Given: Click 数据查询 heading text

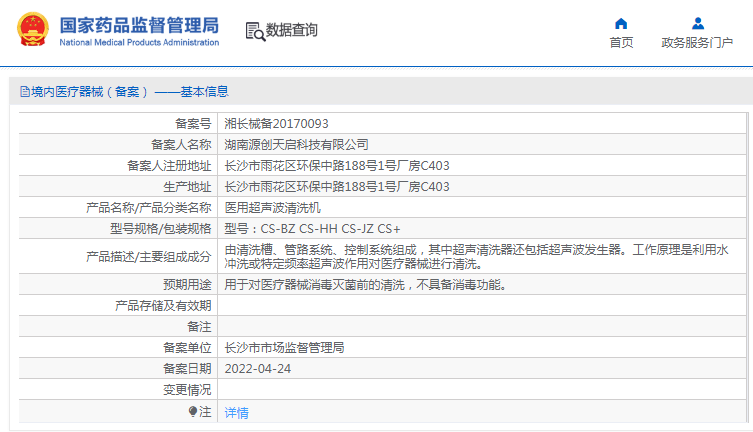Looking at the screenshot, I should [x=291, y=30].
